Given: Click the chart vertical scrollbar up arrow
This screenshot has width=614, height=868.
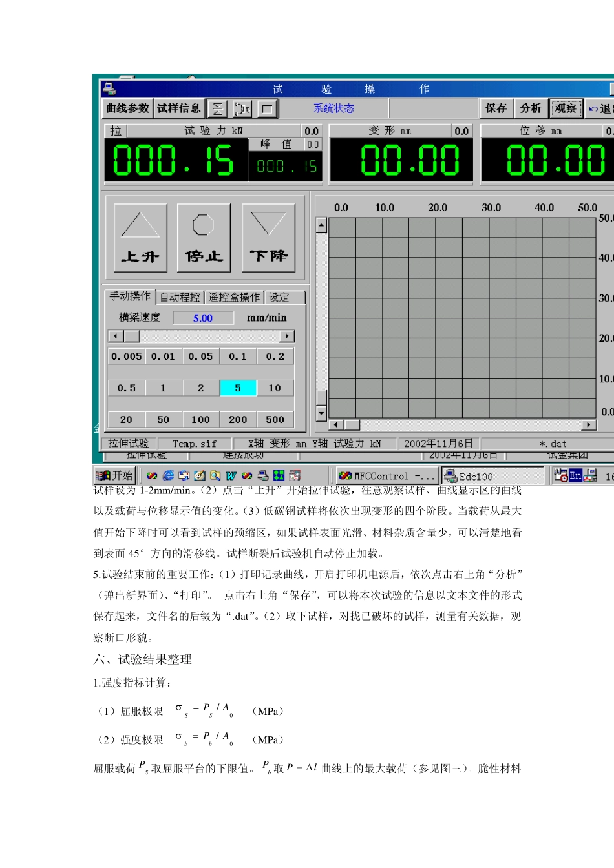Looking at the screenshot, I should (x=321, y=225).
